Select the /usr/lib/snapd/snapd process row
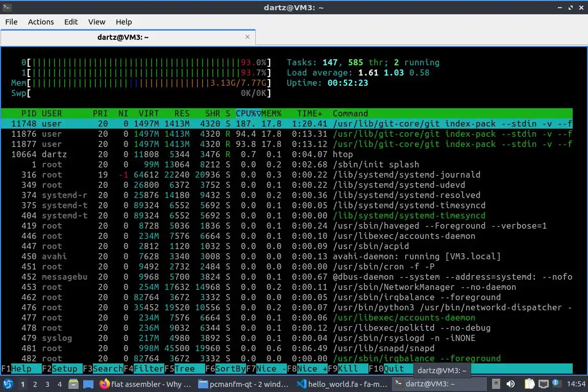588x392 pixels. 287,348
